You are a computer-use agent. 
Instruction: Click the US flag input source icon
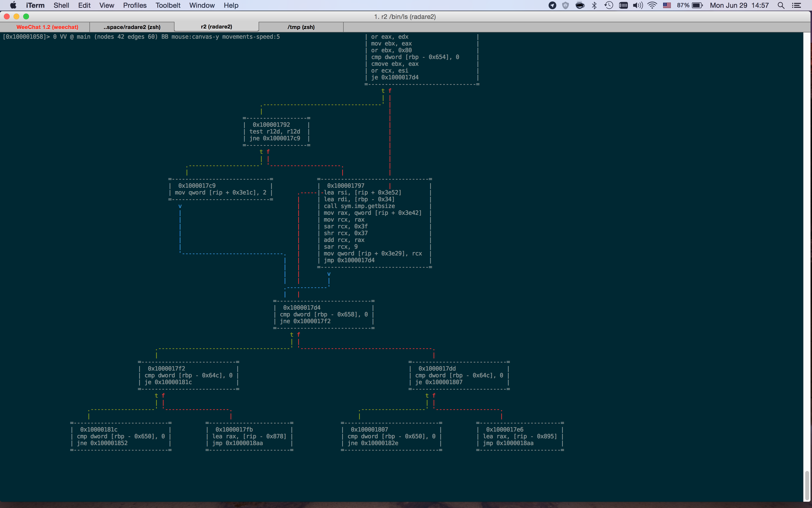(x=667, y=5)
